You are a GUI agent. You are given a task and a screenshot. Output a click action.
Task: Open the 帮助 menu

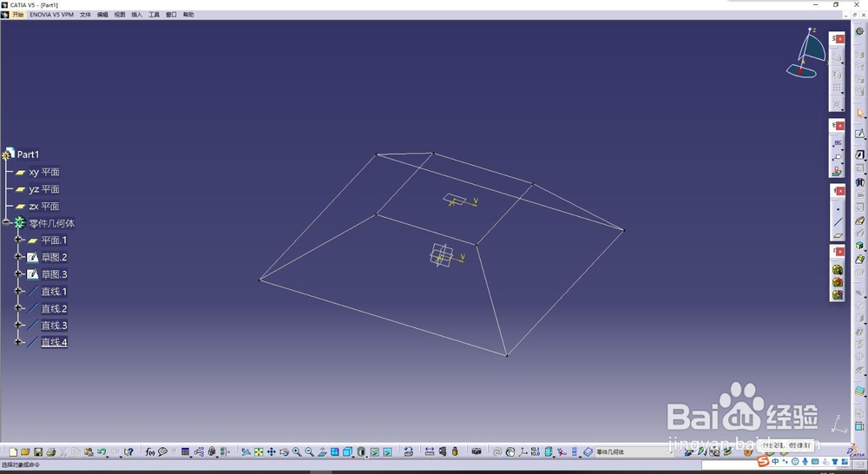(188, 15)
